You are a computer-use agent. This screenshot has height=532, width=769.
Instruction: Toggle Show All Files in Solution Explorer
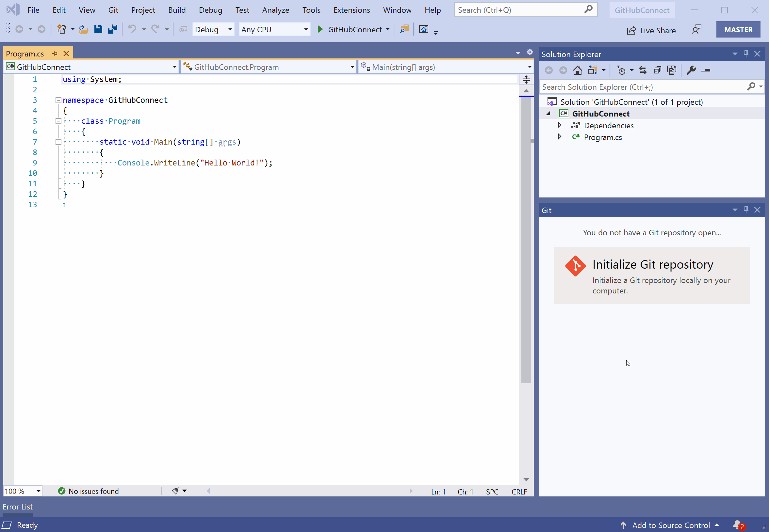tap(672, 70)
